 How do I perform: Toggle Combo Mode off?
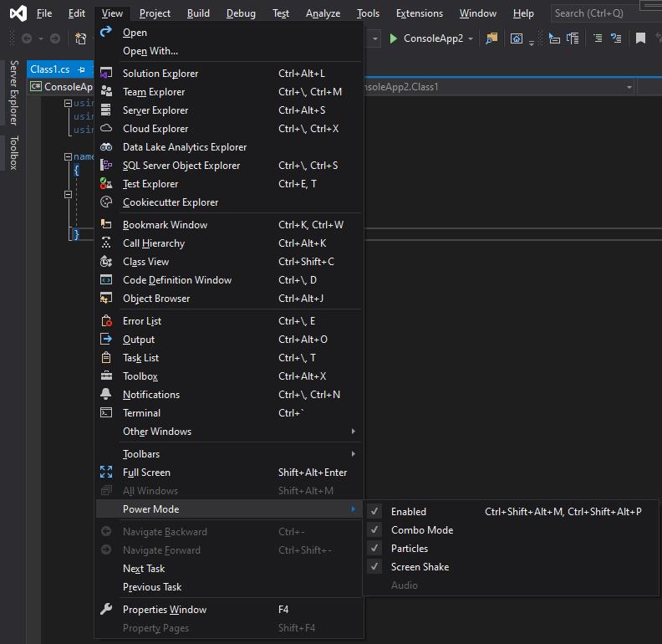pyautogui.click(x=422, y=530)
